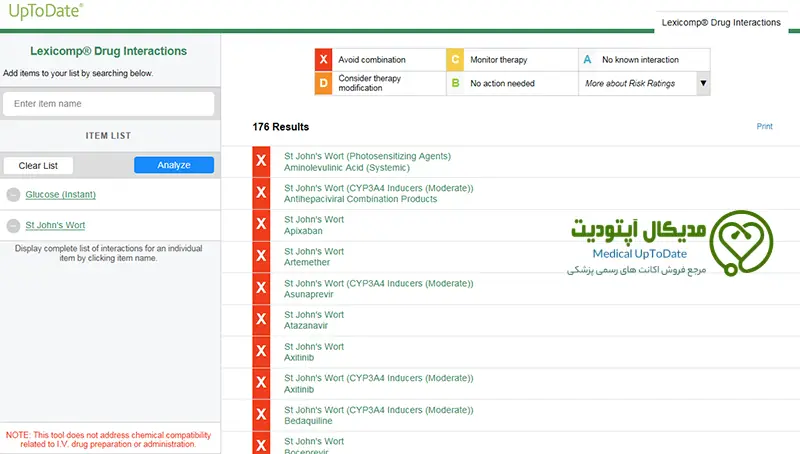
Task: Click the red NOTE about chemical compatibility
Action: pyautogui.click(x=108, y=440)
